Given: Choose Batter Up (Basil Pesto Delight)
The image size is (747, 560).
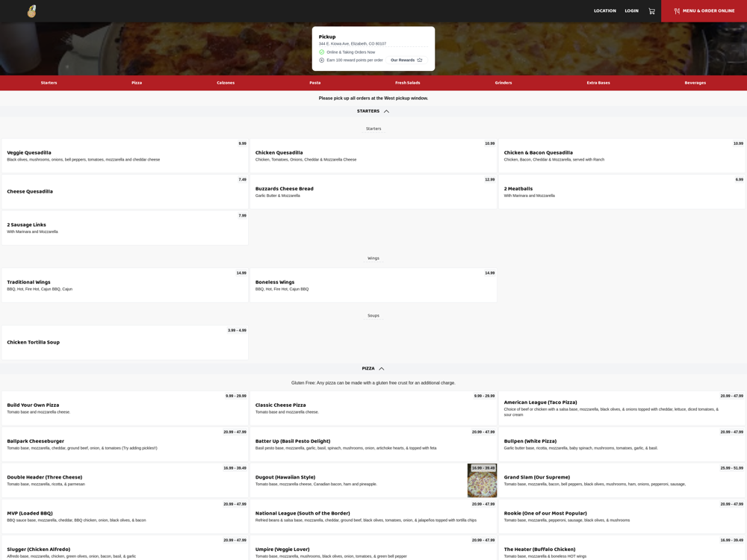Looking at the screenshot, I should click(x=373, y=444).
